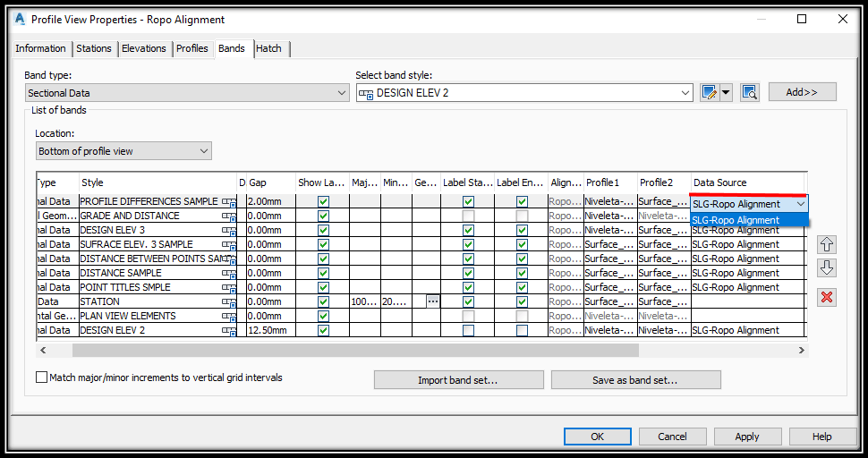Image resolution: width=868 pixels, height=458 pixels.
Task: Toggle Label Start for DESIGN ELEV 3
Action: pyautogui.click(x=468, y=230)
